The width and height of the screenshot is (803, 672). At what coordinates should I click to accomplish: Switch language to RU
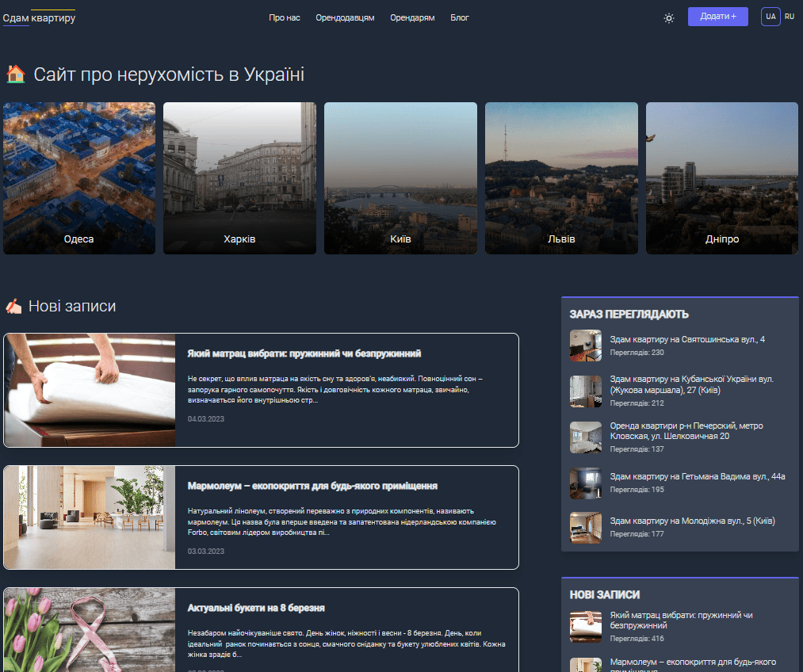790,17
